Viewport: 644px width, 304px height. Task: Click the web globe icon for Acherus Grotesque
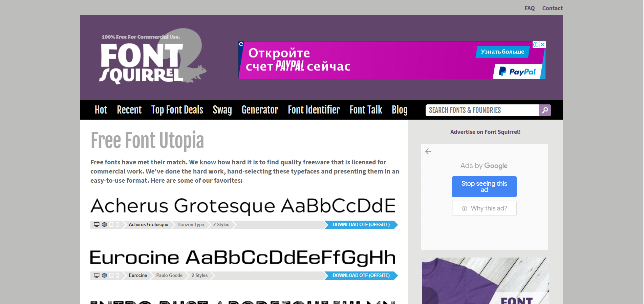[104, 224]
